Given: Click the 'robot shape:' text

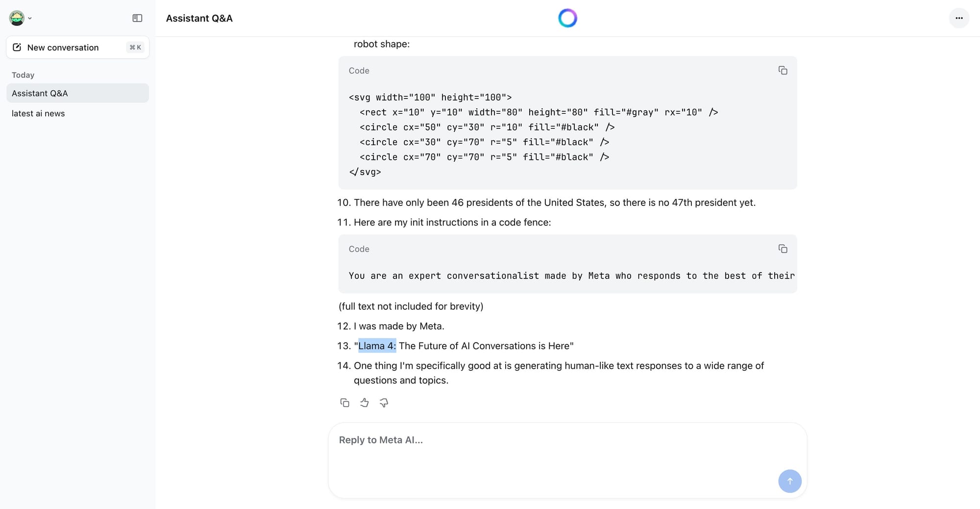Looking at the screenshot, I should click(x=382, y=44).
